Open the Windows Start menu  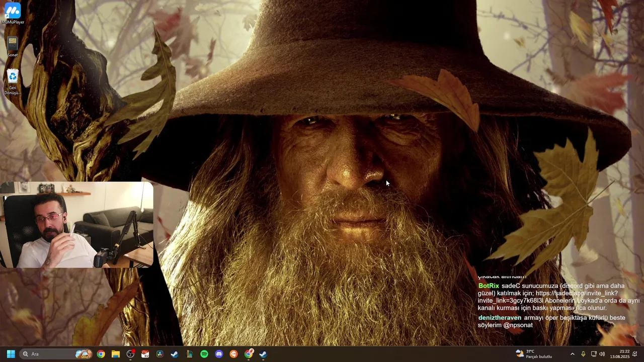11,354
